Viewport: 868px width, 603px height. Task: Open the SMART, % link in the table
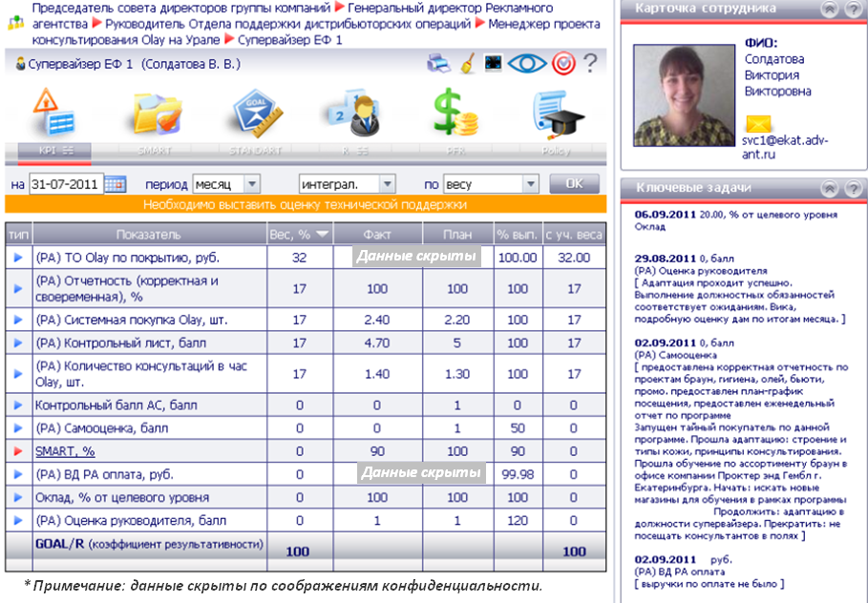[65, 451]
